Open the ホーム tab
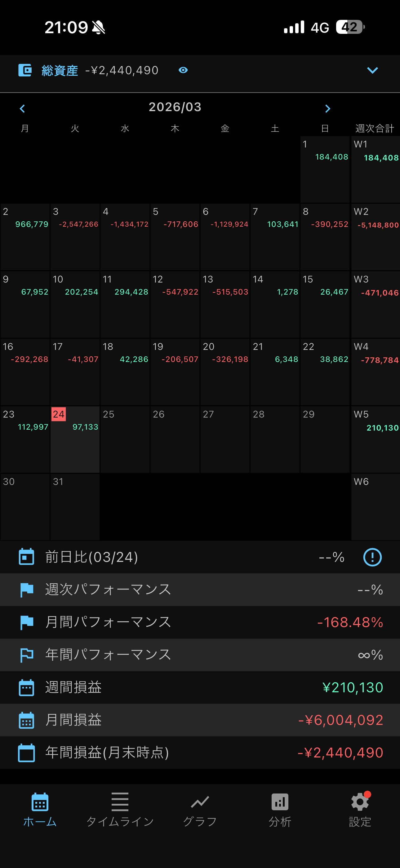 point(40,809)
